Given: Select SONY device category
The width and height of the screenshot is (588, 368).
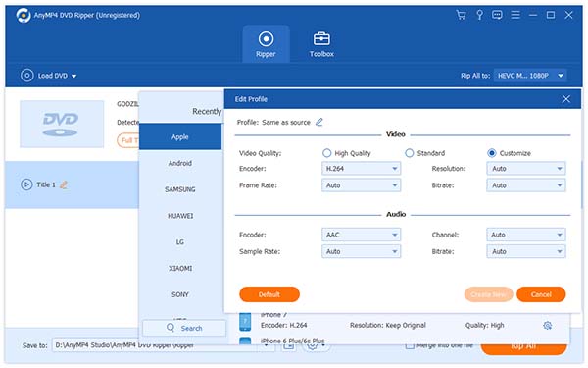Looking at the screenshot, I should pos(180,294).
